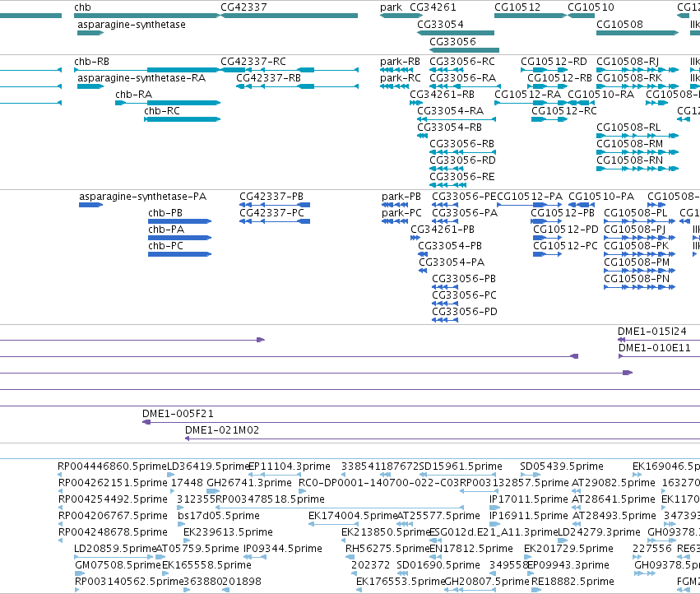Select protein CG10508-PN
Image resolution: width=700 pixels, height=594 pixels.
tap(637, 279)
